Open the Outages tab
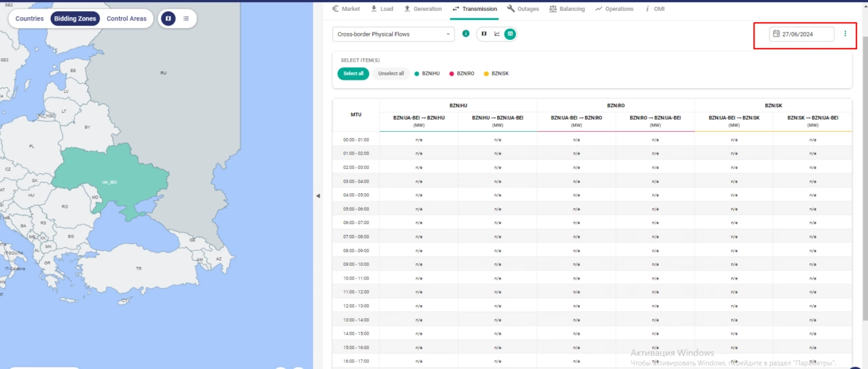 (x=523, y=9)
